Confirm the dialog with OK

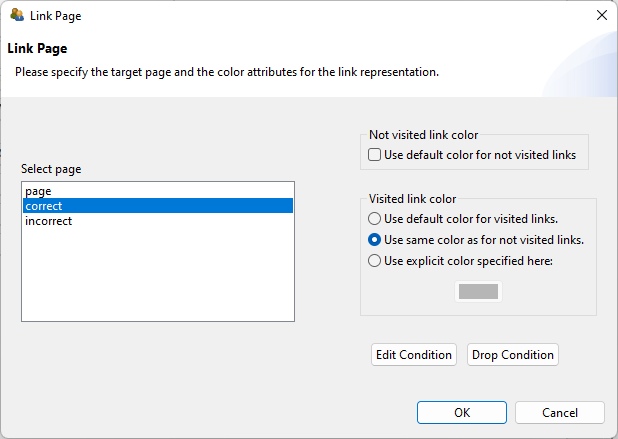(x=461, y=413)
